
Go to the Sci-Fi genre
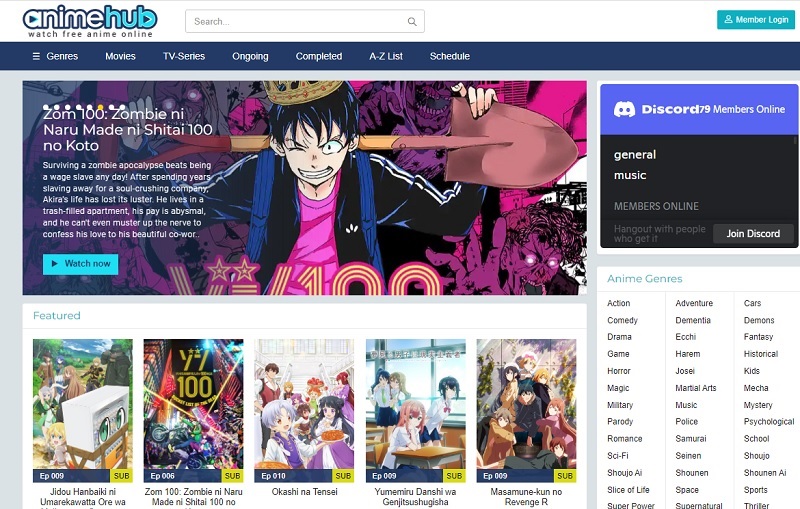[617, 455]
